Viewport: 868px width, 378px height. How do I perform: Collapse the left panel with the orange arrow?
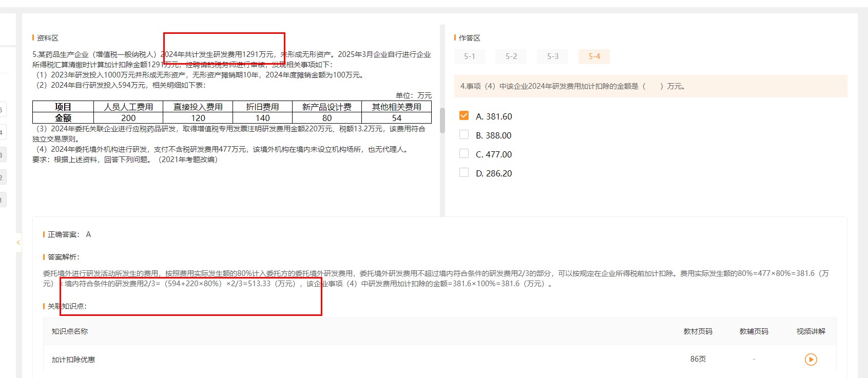(x=18, y=243)
